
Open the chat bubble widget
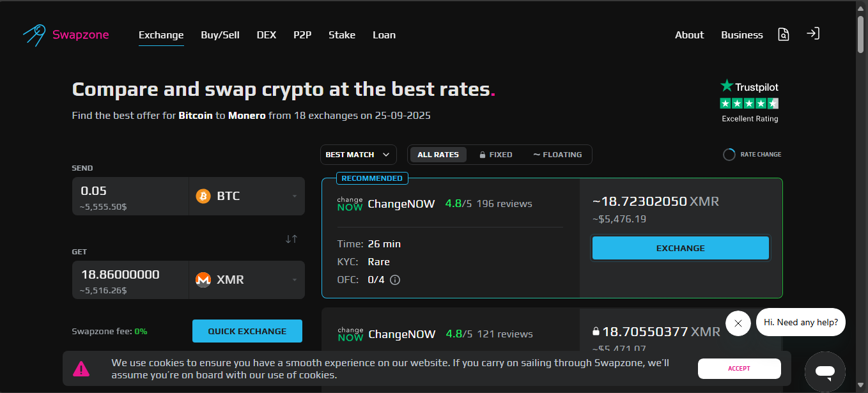pos(825,371)
